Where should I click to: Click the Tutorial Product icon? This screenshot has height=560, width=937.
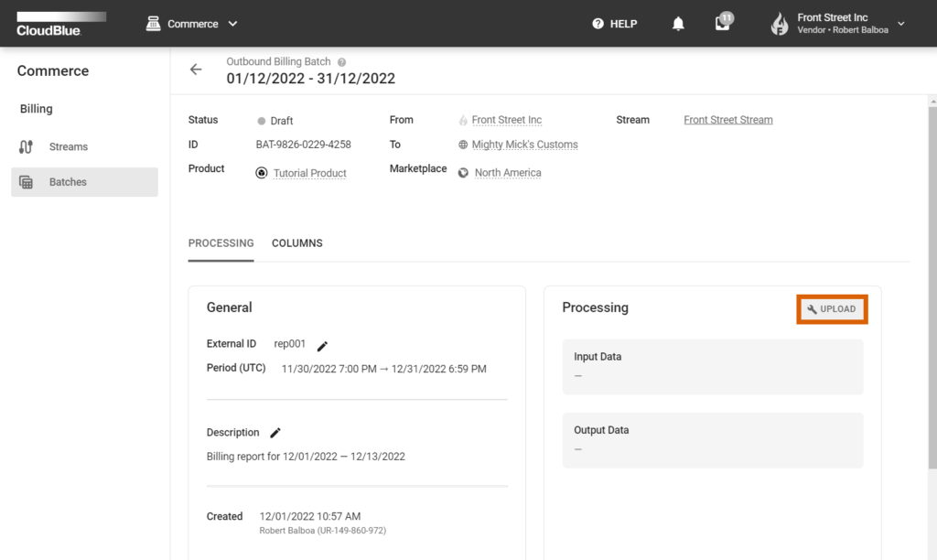(261, 173)
